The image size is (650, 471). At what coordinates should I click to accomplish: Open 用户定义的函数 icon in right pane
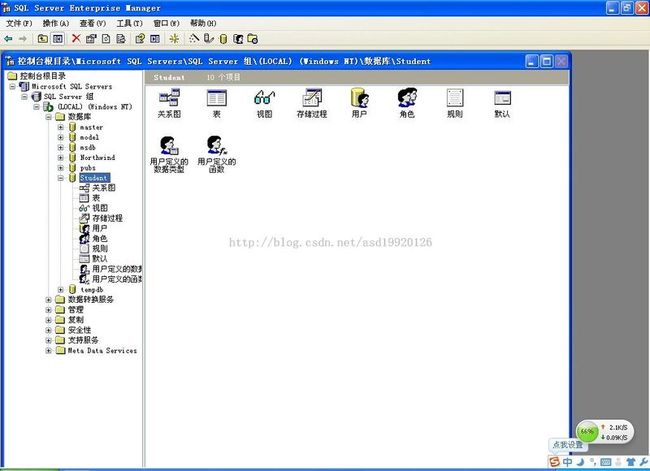pos(216,154)
